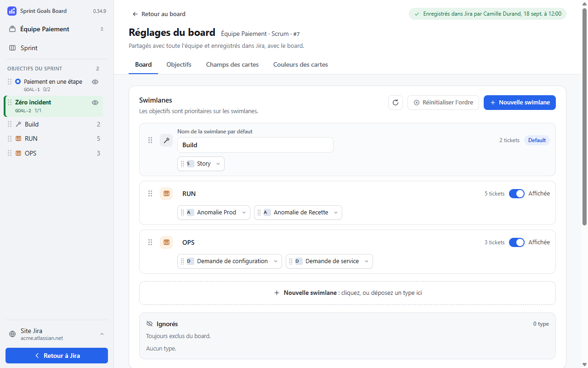The image size is (588, 368).
Task: Open the Équipe Paiement board selector
Action: (57, 29)
